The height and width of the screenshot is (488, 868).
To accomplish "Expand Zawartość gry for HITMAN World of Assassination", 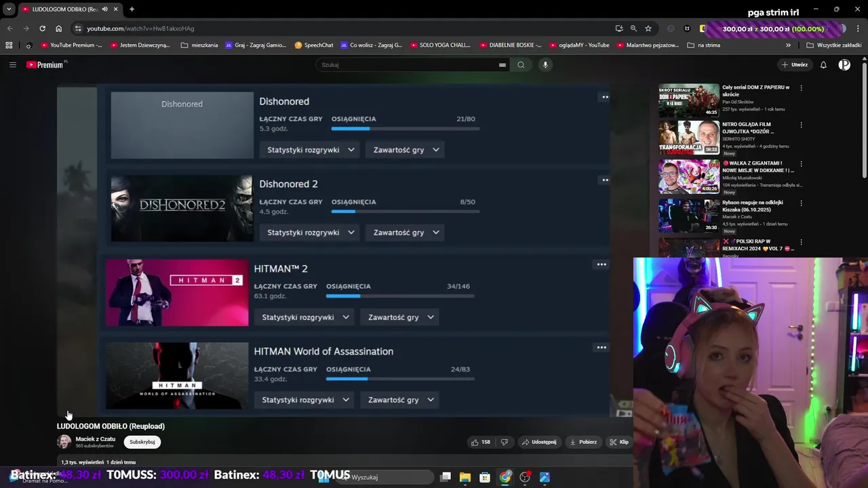I will pyautogui.click(x=401, y=400).
